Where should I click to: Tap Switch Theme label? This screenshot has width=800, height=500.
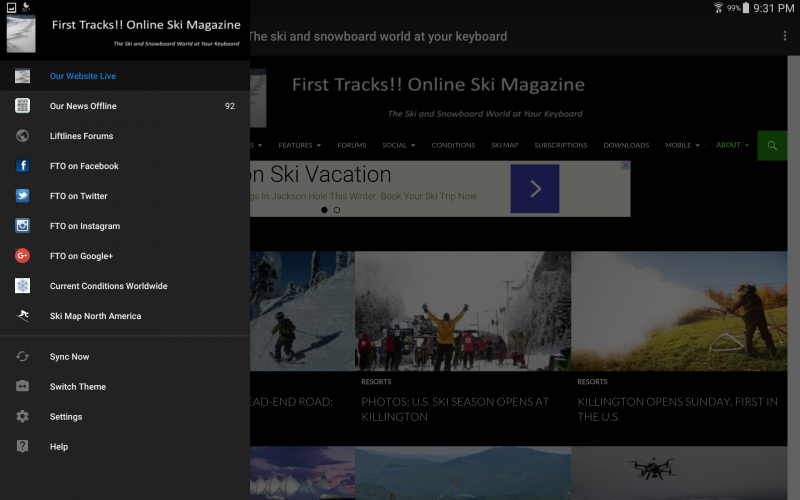point(78,387)
